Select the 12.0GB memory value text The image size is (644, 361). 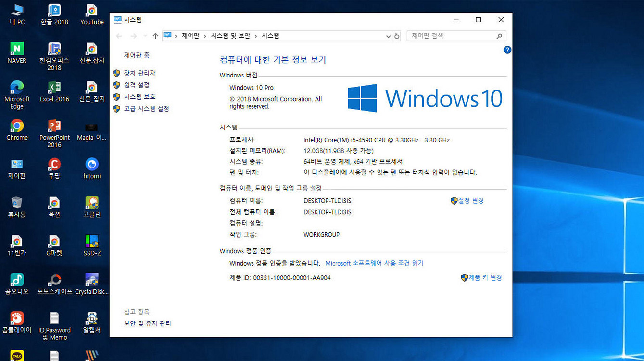[339, 151]
